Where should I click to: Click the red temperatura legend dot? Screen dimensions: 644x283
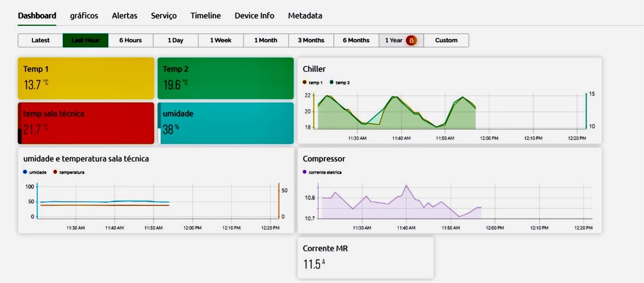point(55,172)
